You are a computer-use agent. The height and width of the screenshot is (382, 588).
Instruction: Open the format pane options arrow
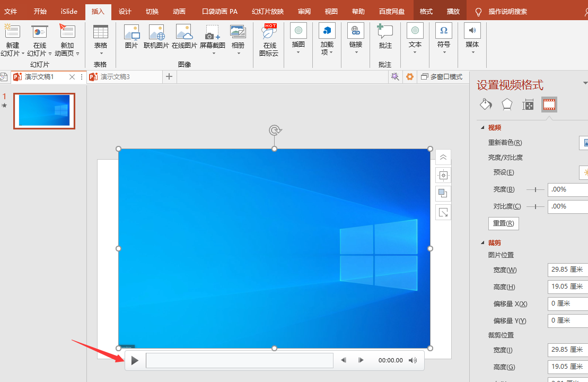coord(585,83)
